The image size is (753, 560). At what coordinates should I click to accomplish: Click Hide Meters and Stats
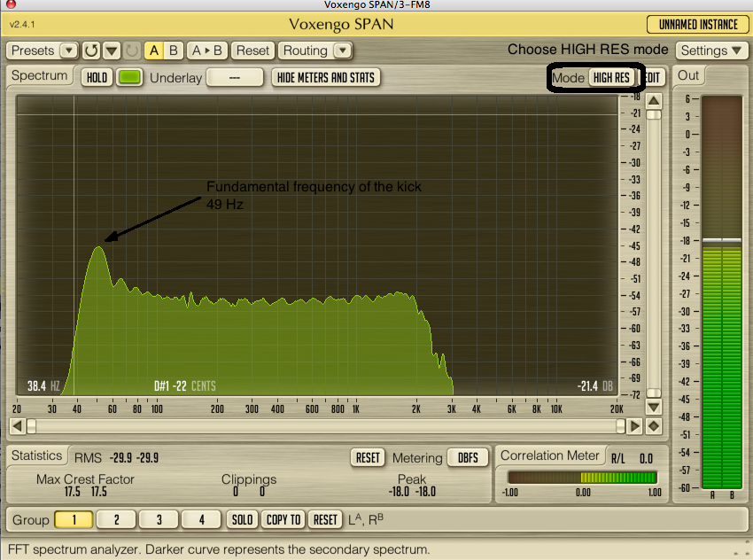pyautogui.click(x=326, y=77)
